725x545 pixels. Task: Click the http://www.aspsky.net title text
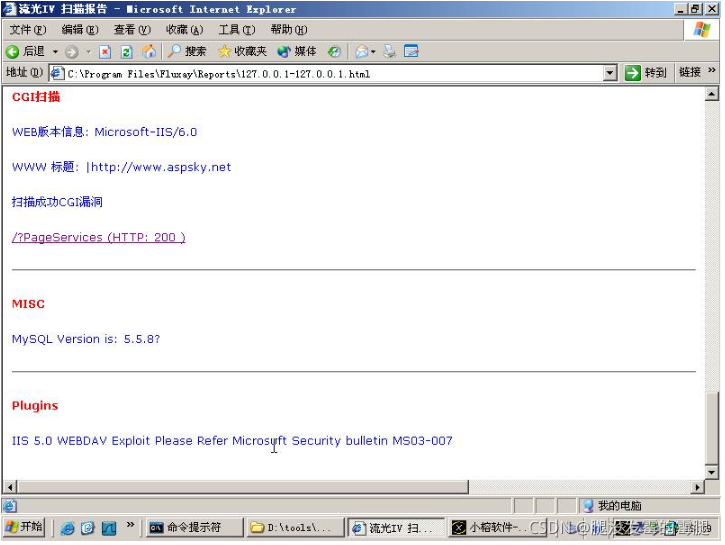pos(159,167)
